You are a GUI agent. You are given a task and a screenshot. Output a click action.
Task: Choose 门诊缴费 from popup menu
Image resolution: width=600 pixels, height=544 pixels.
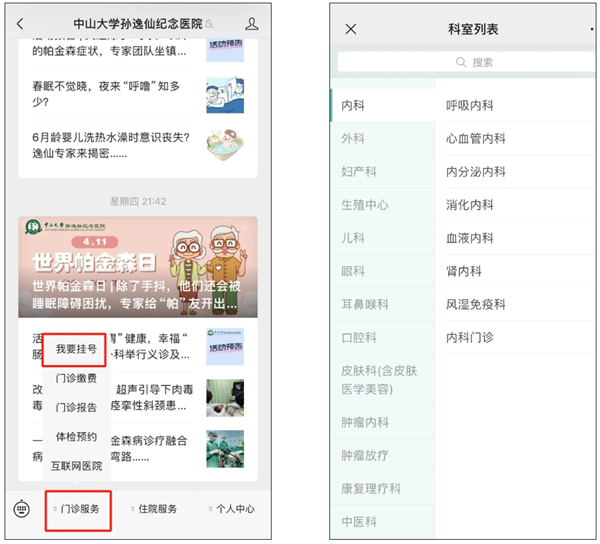pyautogui.click(x=76, y=378)
